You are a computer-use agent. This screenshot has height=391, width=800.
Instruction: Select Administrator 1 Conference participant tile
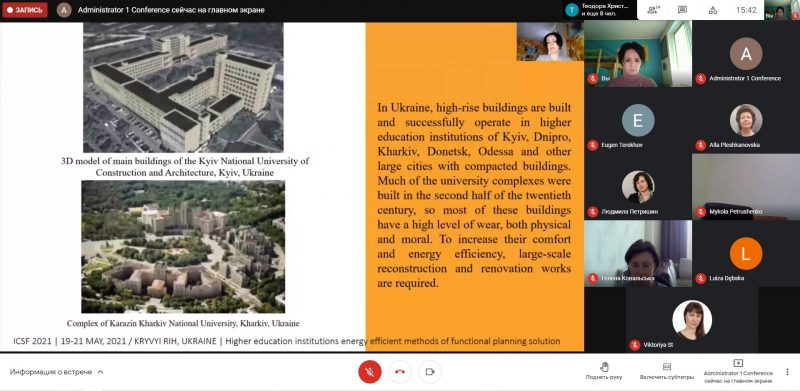746,54
